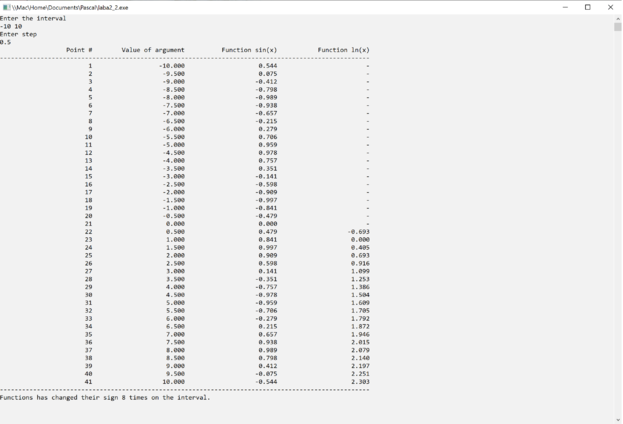Click the console window icon in title bar
The width and height of the screenshot is (623, 424).
point(6,7)
